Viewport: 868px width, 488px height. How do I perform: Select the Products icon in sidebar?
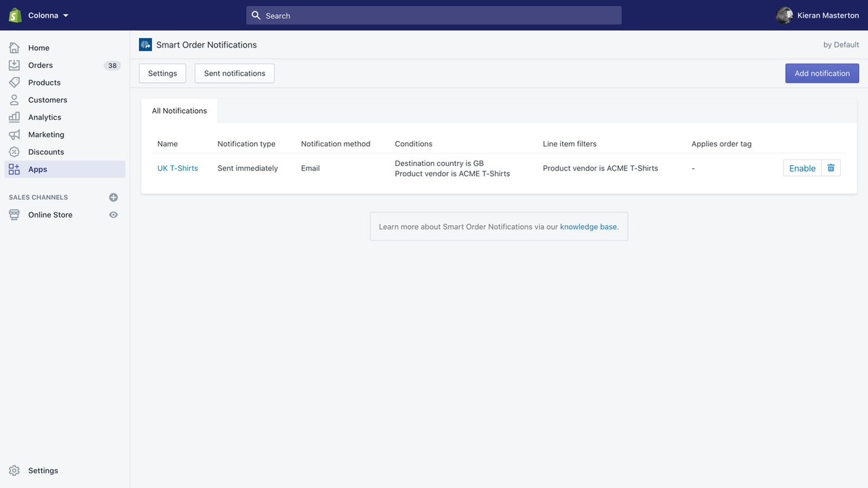click(x=14, y=82)
